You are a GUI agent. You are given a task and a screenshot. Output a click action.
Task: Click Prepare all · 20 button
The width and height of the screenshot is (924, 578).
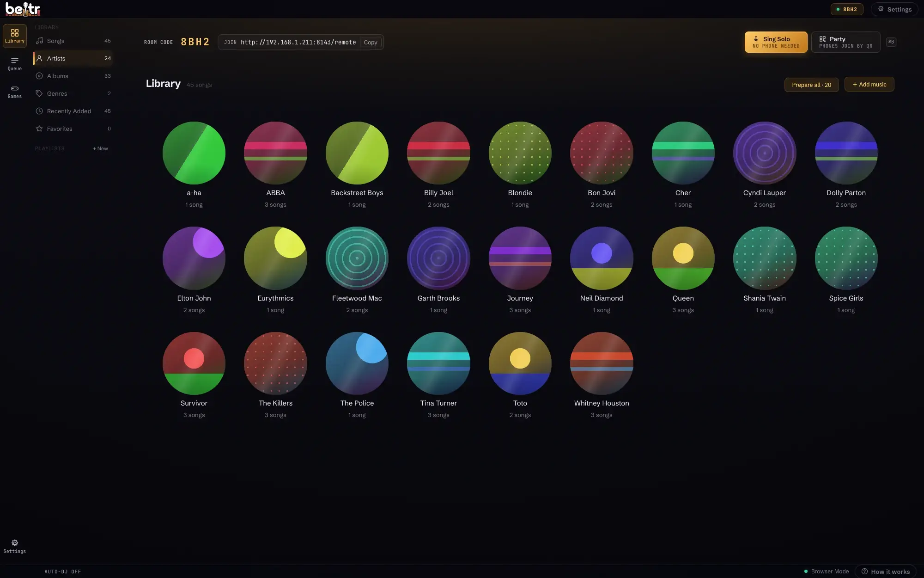[811, 85]
